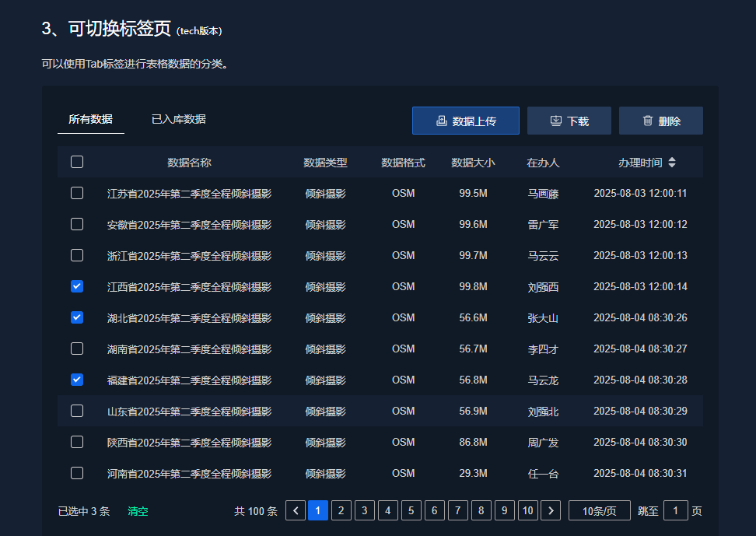756x536 pixels.
Task: Click the trash icon in 删除 button
Action: 647,121
